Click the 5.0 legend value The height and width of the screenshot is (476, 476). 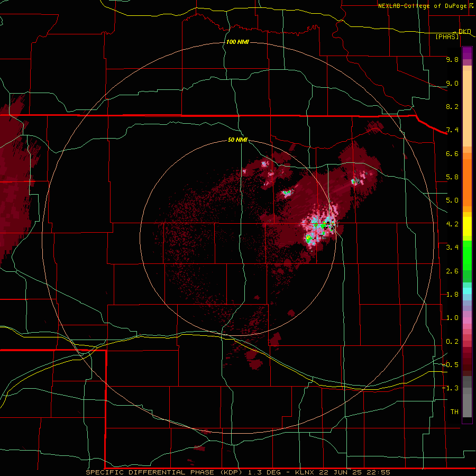pos(452,200)
